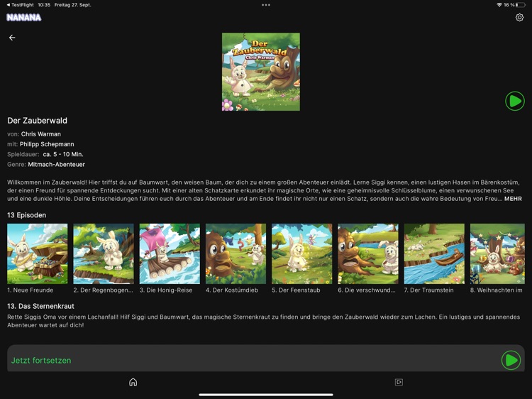Tap the caption 1. Neue Freunde

(31, 290)
